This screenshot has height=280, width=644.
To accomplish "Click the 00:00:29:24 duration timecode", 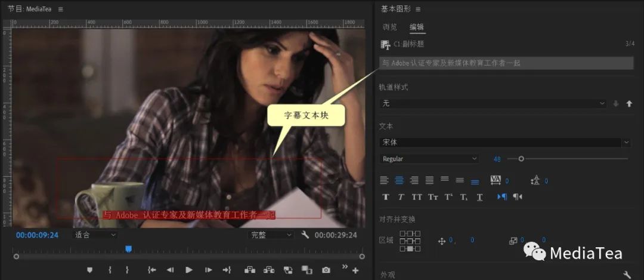I will click(336, 235).
